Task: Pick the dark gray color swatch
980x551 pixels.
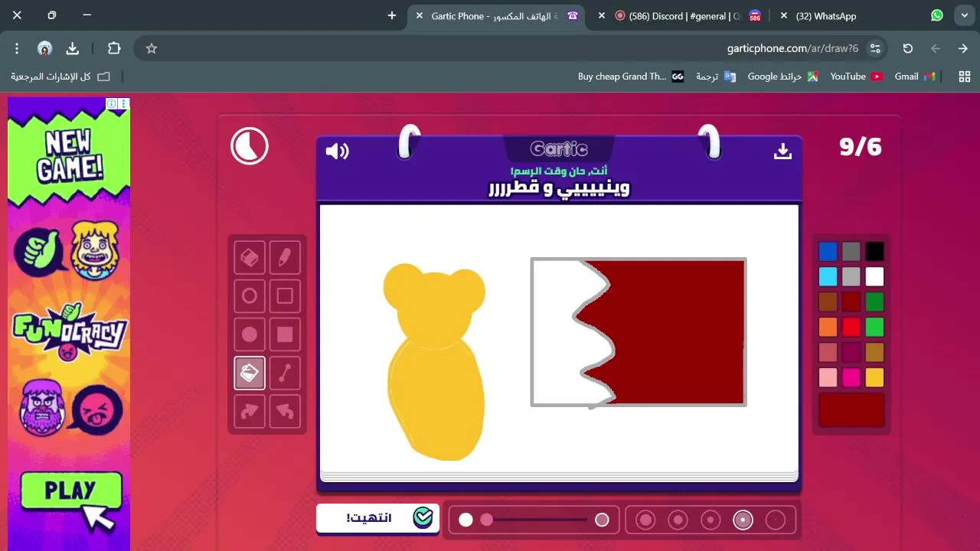Action: point(851,251)
